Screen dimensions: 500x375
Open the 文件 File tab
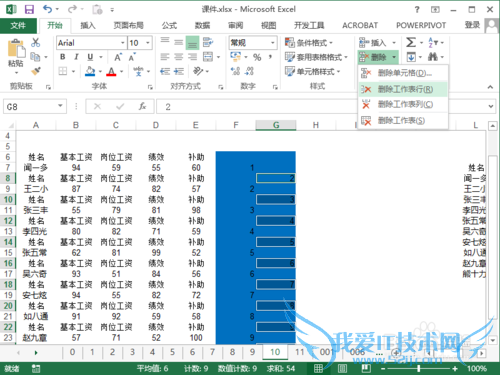pos(18,25)
